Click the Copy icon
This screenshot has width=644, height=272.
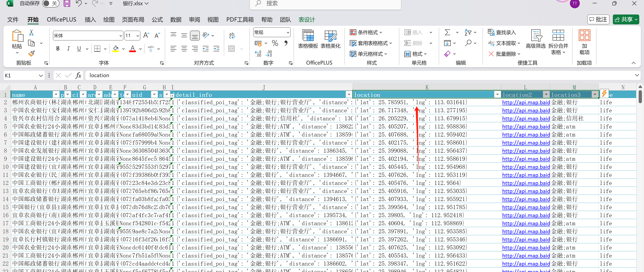pyautogui.click(x=31, y=43)
